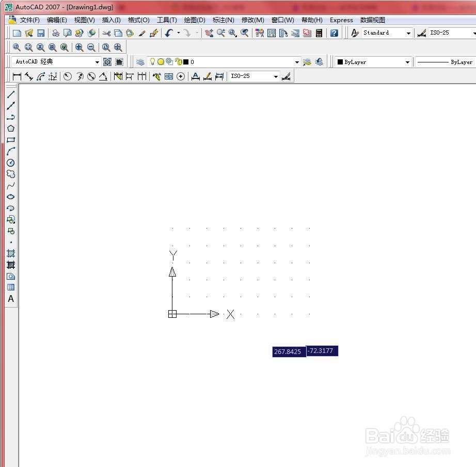Open the ByLayer color dropdown
This screenshot has width=476, height=467.
[x=407, y=62]
